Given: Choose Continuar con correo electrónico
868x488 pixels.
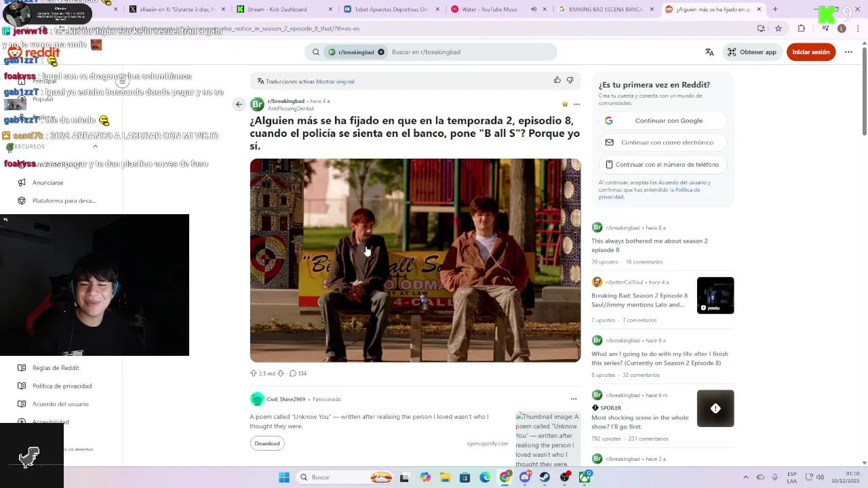Looking at the screenshot, I should (663, 142).
